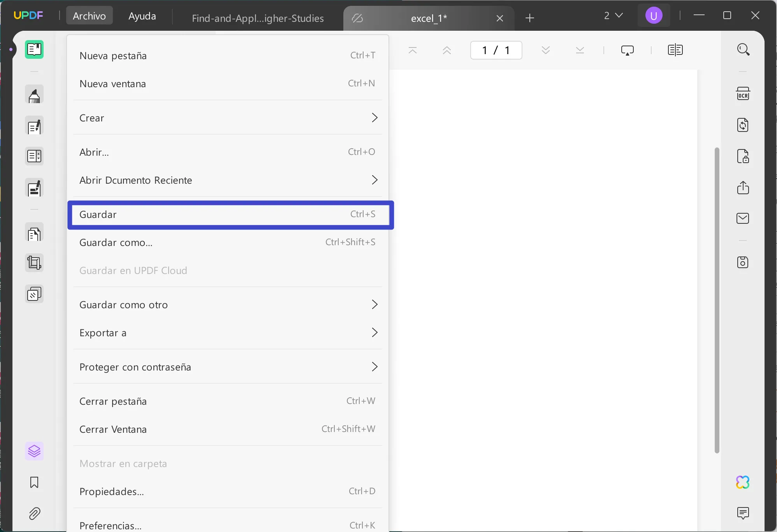Image resolution: width=777 pixels, height=532 pixels.
Task: Switch to Find-and-Appl...igher-Studies tab
Action: [x=258, y=18]
